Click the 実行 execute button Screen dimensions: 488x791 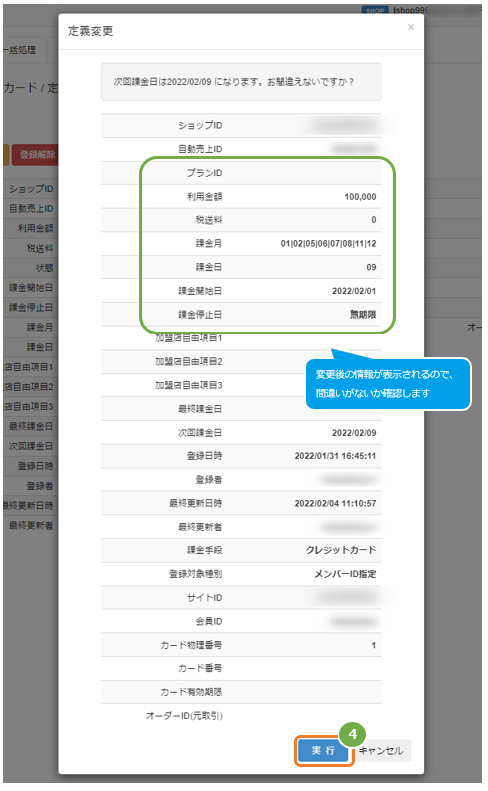point(323,751)
